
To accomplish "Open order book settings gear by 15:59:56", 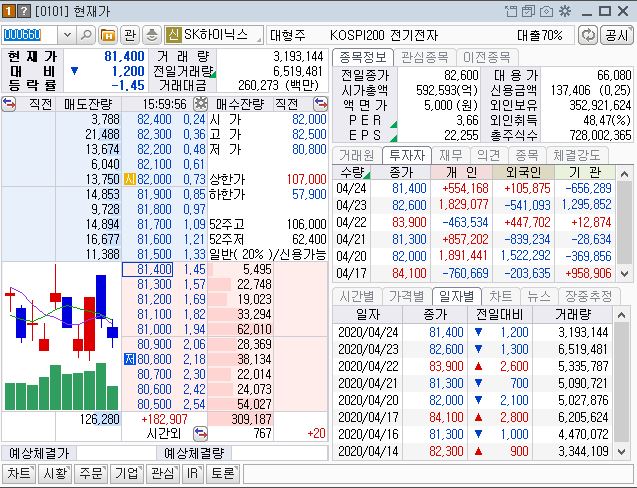I will pos(200,104).
